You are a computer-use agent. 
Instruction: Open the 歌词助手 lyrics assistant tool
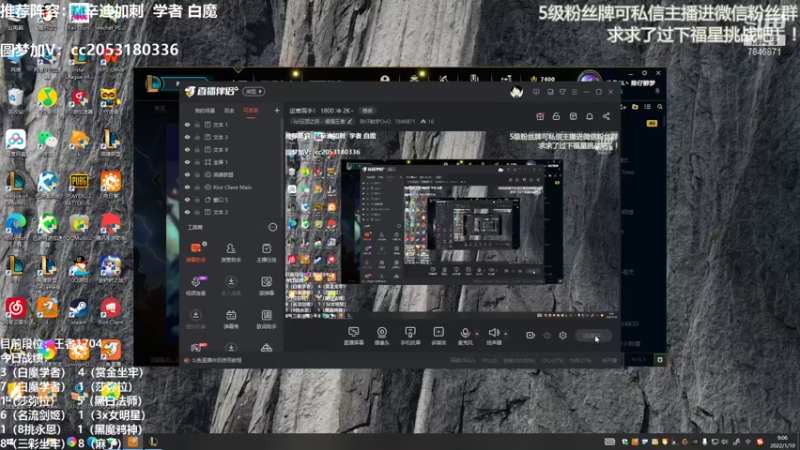click(266, 319)
